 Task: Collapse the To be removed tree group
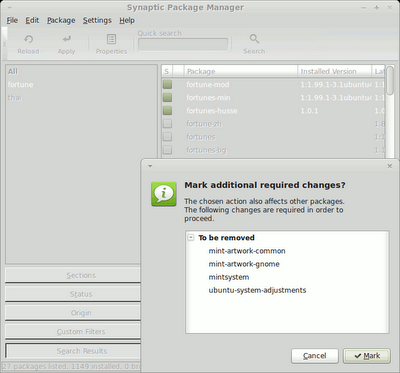(x=191, y=238)
